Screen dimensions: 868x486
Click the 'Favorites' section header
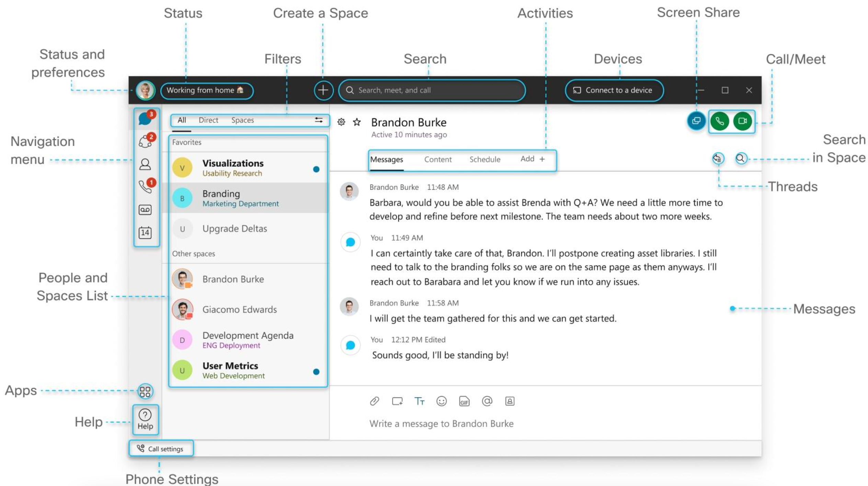click(x=186, y=142)
